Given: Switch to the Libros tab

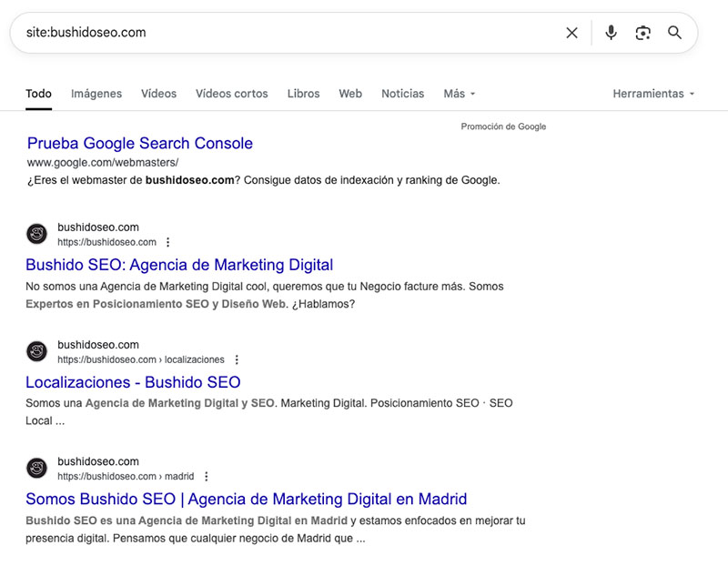Looking at the screenshot, I should [303, 94].
